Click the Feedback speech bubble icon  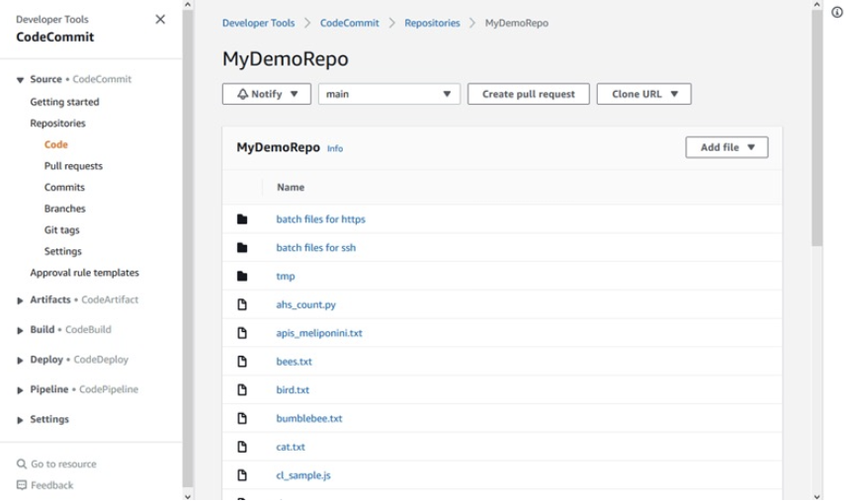coord(22,485)
